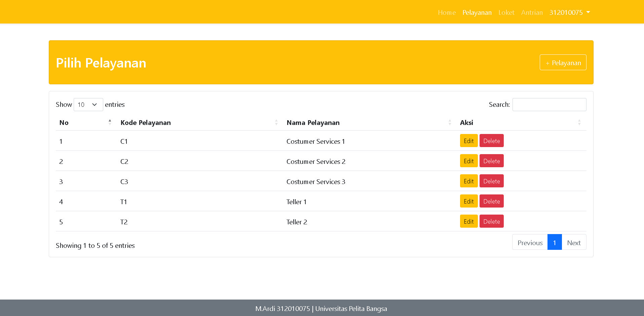Open the Loket page
The width and height of the screenshot is (644, 316).
point(506,12)
